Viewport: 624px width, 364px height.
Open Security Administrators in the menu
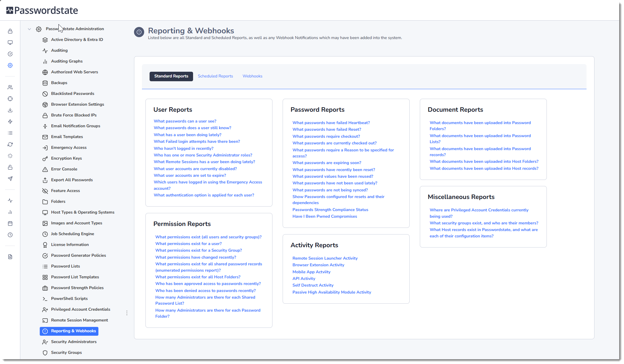[74, 342]
